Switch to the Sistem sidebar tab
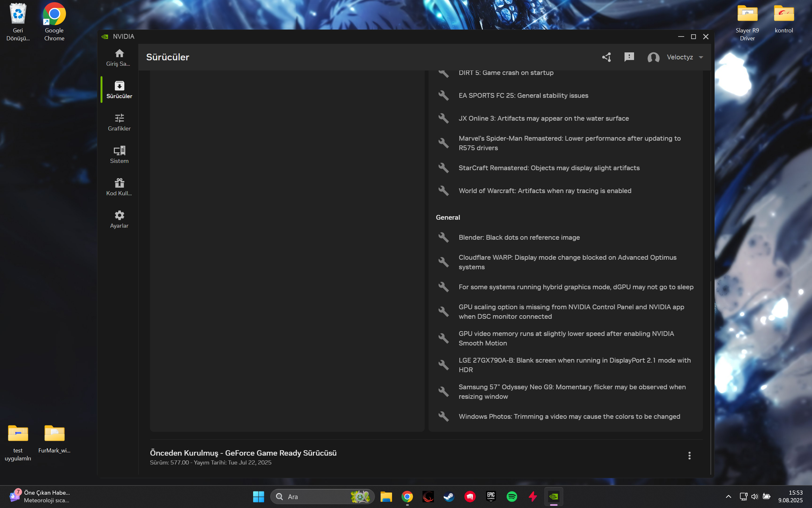The height and width of the screenshot is (508, 812). point(119,155)
